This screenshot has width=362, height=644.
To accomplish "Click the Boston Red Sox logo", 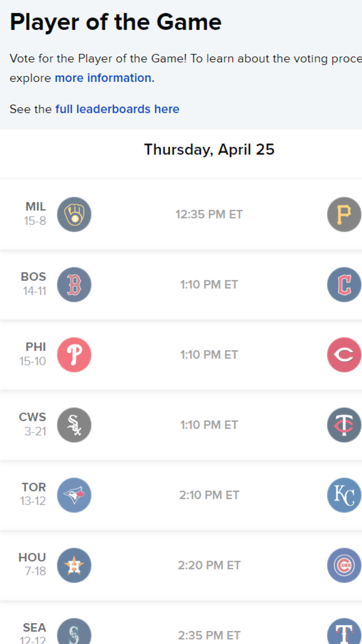I will pos(74,284).
